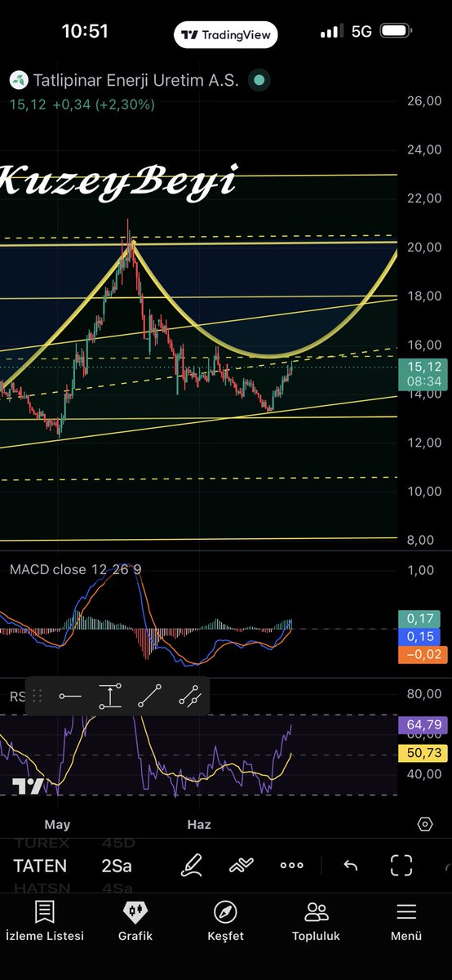The width and height of the screenshot is (452, 980).
Task: Select the trend line drawing tool
Action: (149, 697)
